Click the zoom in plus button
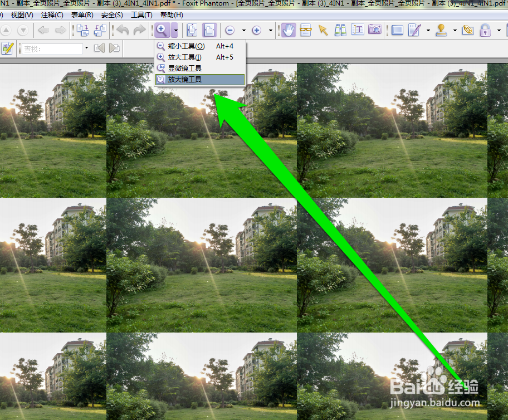Screen dimensions: 508x420 point(257,31)
